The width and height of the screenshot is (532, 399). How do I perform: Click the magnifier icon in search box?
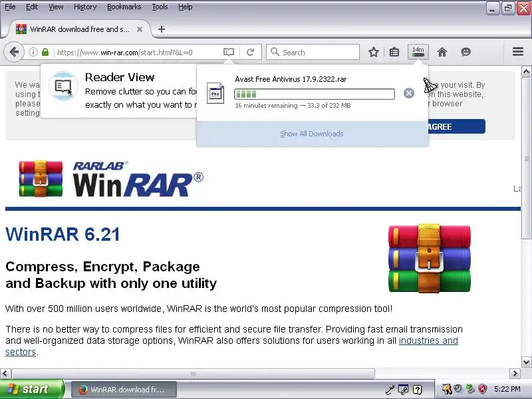pyautogui.click(x=275, y=52)
